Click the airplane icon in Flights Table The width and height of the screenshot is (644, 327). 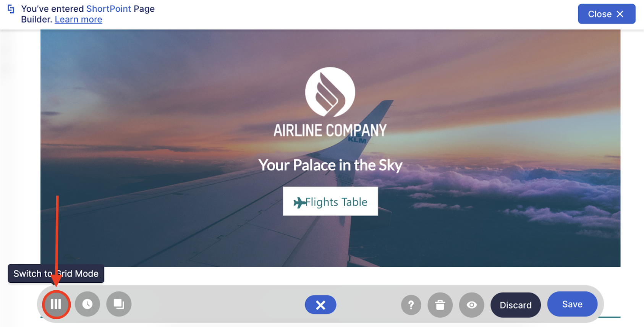[x=299, y=202]
